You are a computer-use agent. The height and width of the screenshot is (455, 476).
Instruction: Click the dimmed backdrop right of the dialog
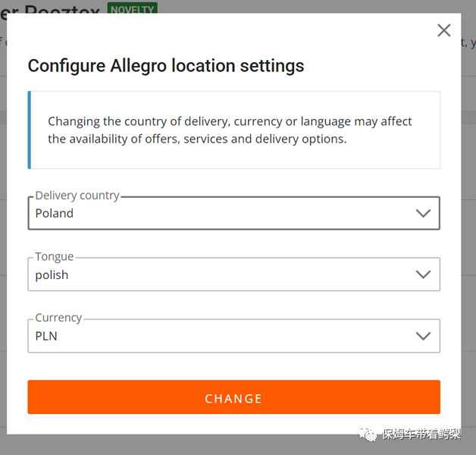[x=468, y=227]
